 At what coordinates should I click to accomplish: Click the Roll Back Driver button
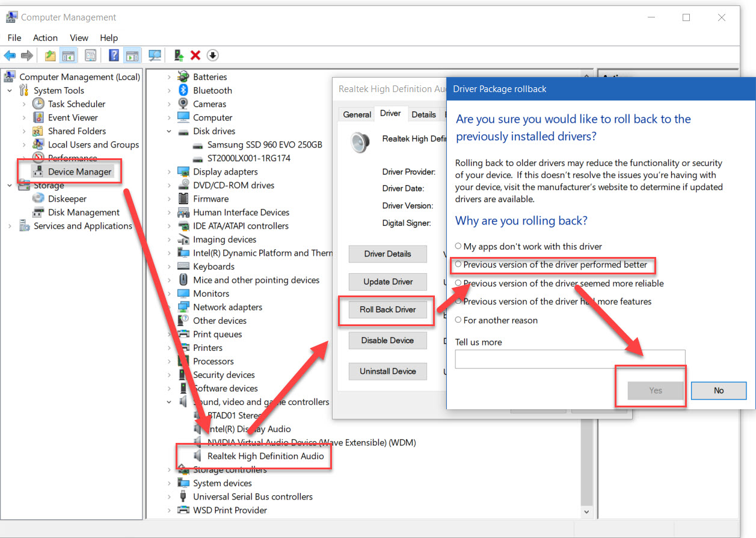[x=388, y=309]
